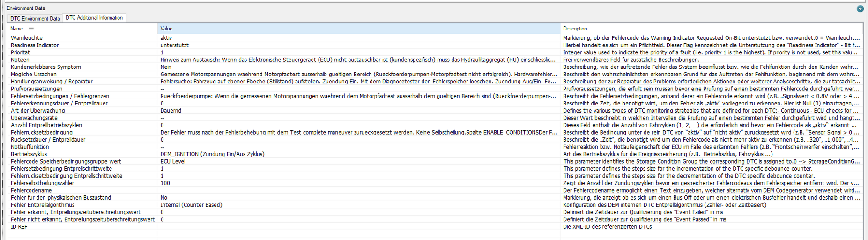Click 'Art des Bertriebszyklus' description text

pos(668,154)
